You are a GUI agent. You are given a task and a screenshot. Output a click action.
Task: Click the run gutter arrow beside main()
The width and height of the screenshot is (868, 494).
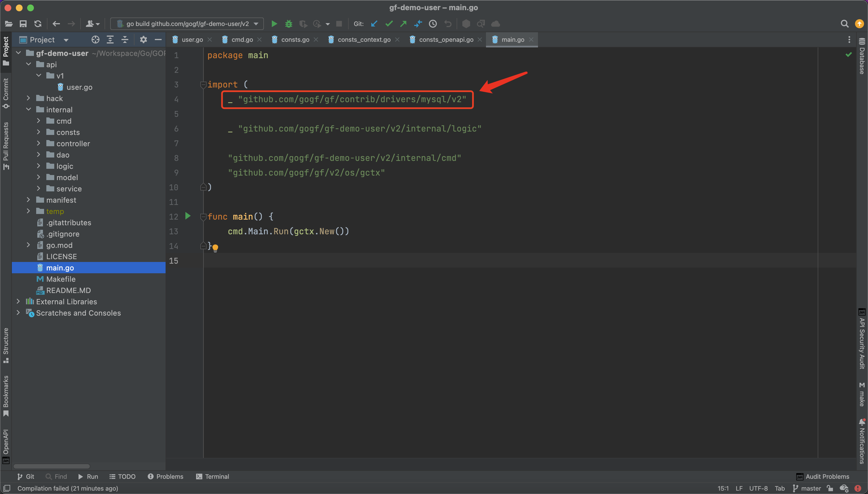coord(188,216)
